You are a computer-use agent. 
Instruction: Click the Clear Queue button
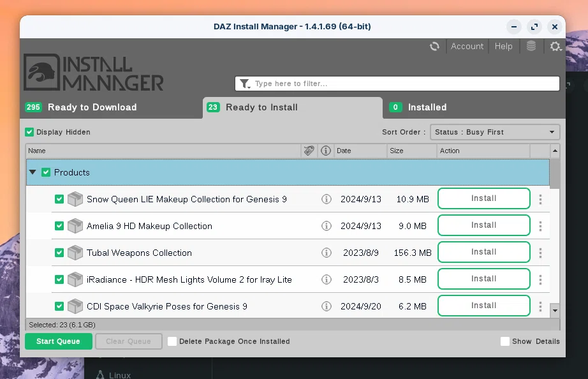click(x=129, y=341)
